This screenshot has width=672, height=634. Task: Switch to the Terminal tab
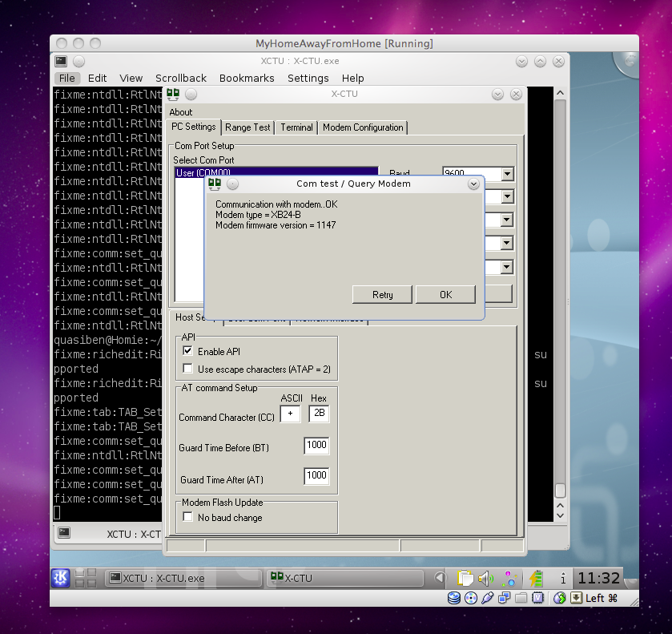(x=296, y=127)
